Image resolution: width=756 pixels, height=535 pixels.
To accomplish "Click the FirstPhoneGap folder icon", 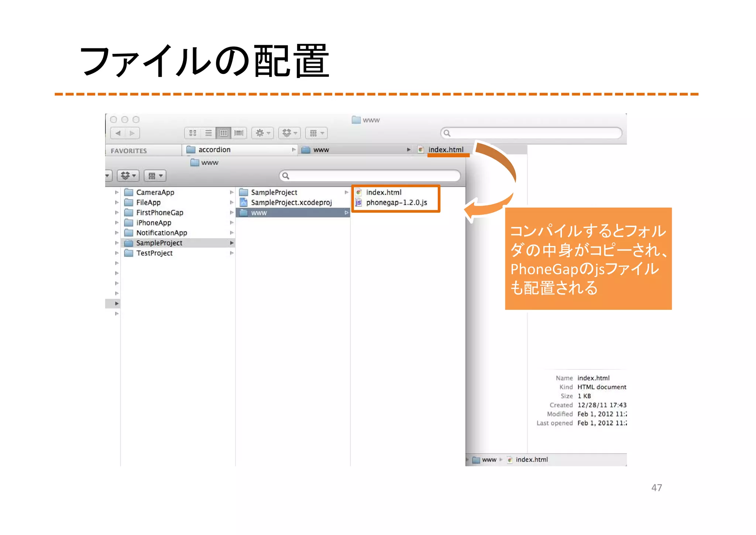I will point(128,212).
